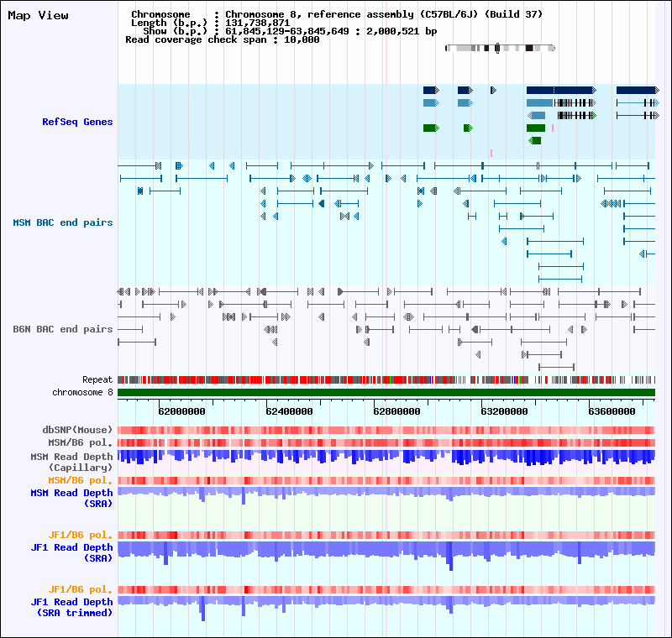Click the MSM Read Depth (Capillary) label

pos(71,462)
